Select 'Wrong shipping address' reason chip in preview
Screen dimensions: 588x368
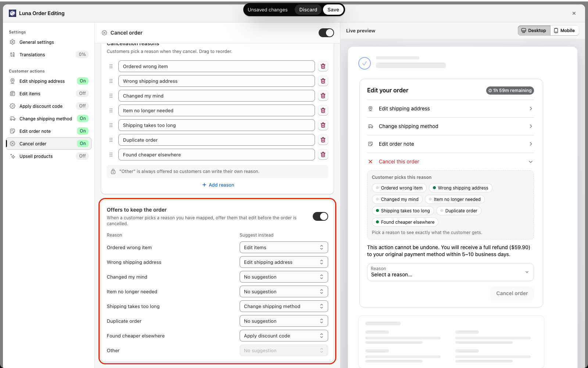460,188
